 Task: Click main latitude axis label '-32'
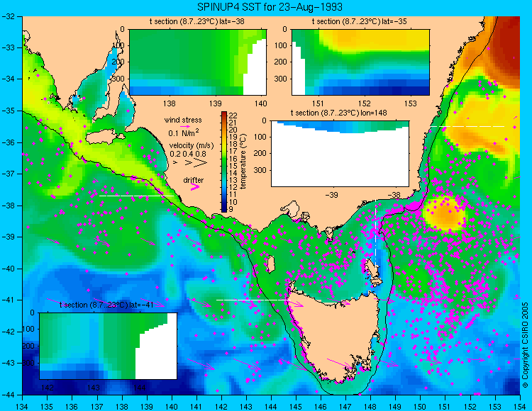point(8,16)
